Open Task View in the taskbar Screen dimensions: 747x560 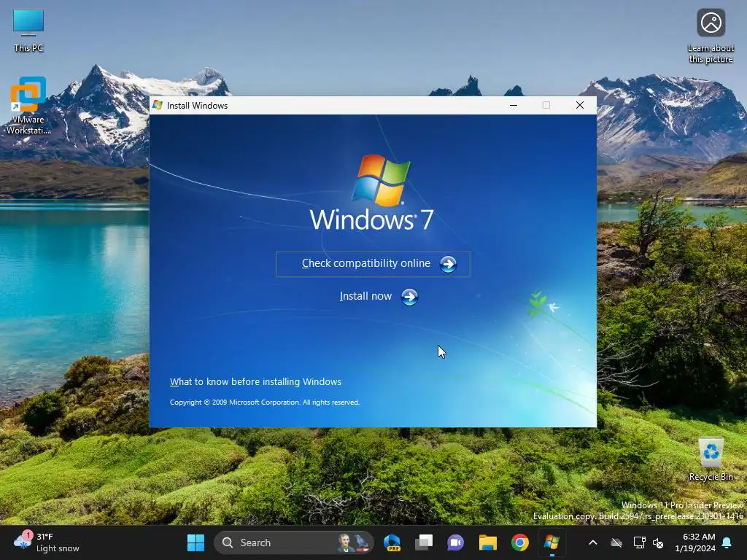424,542
